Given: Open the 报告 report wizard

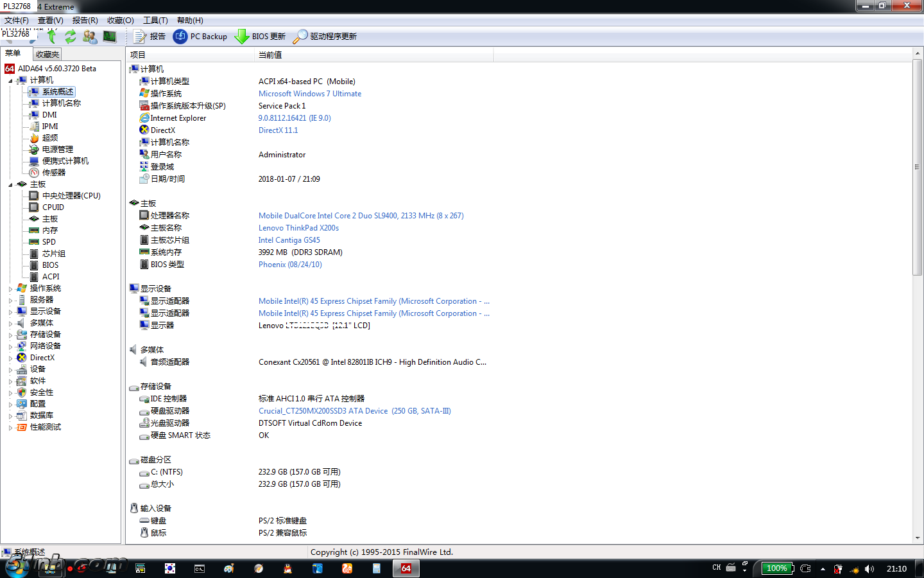Looking at the screenshot, I should point(150,37).
